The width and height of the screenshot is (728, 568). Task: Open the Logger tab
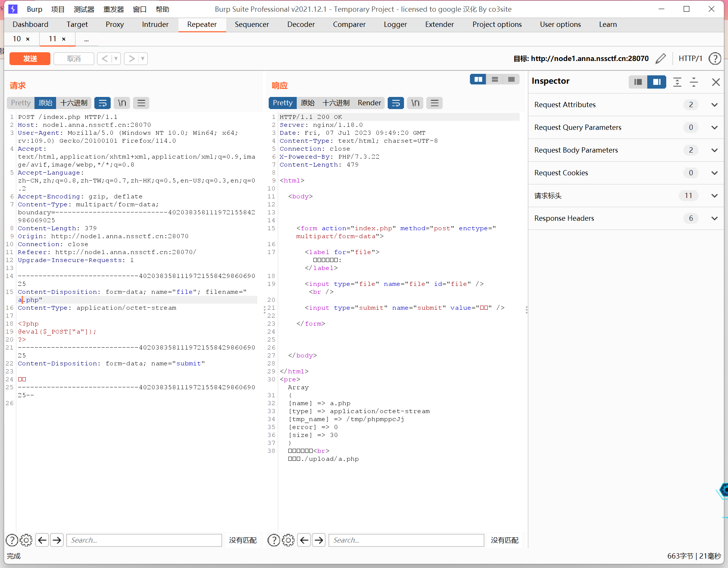click(395, 25)
